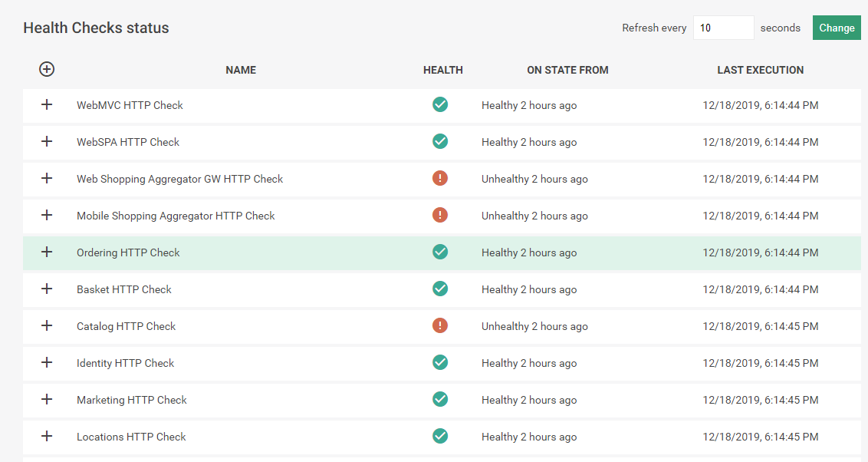Screen dimensions: 868x462
Task: Expand the WebSPA HTTP Check row
Action: 47,141
